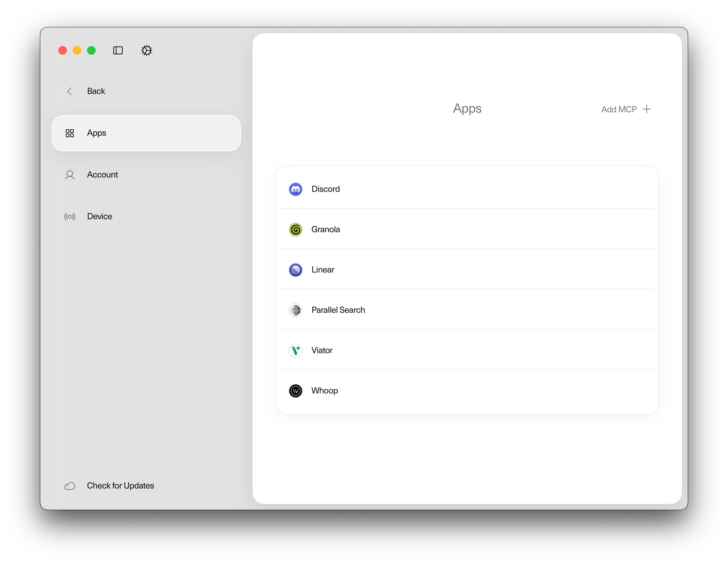Click the Granola spiral icon
The image size is (728, 563).
296,230
